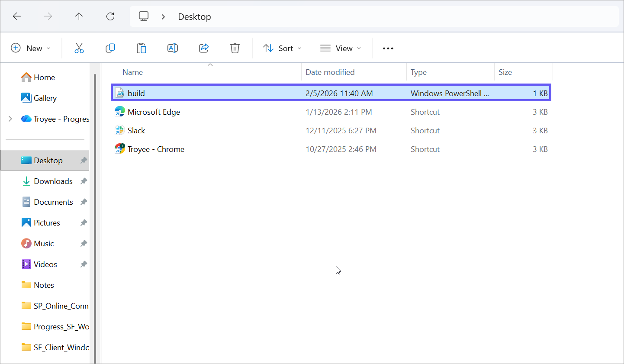Open the Sort options dropdown
The image size is (624, 364).
click(282, 48)
